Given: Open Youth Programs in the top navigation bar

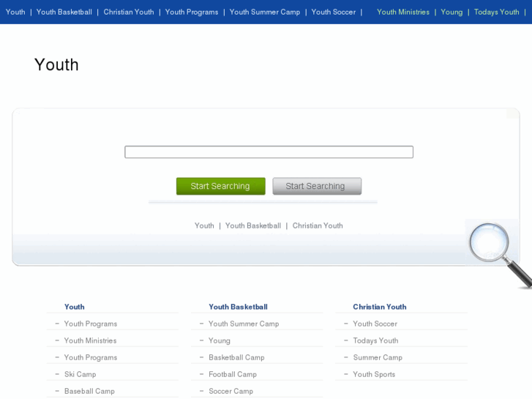Looking at the screenshot, I should coord(192,12).
